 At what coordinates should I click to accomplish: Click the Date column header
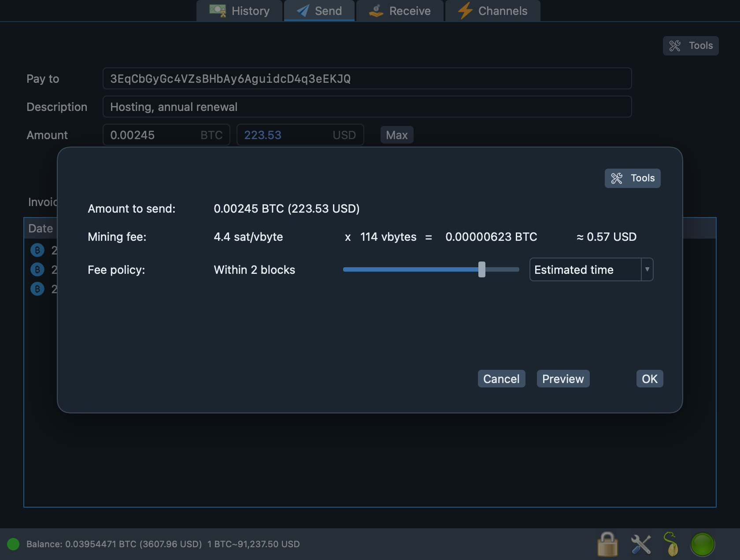tap(41, 228)
